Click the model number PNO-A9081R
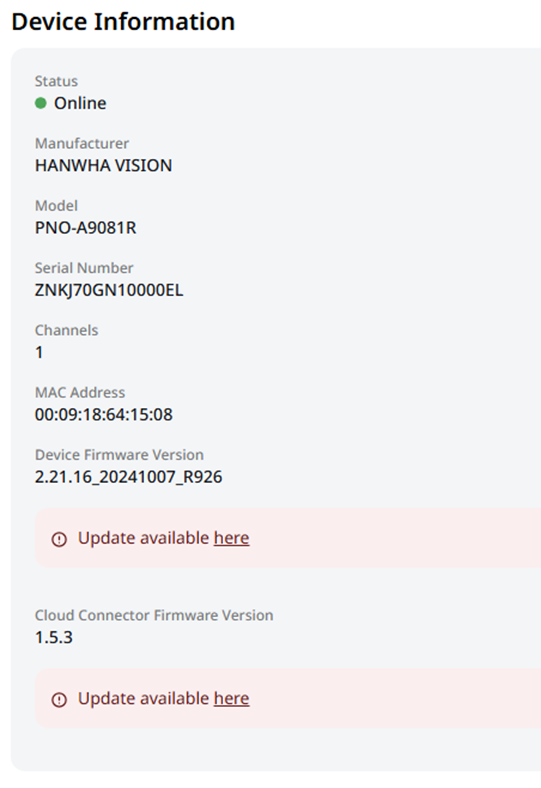This screenshot has width=541, height=788. tap(85, 228)
